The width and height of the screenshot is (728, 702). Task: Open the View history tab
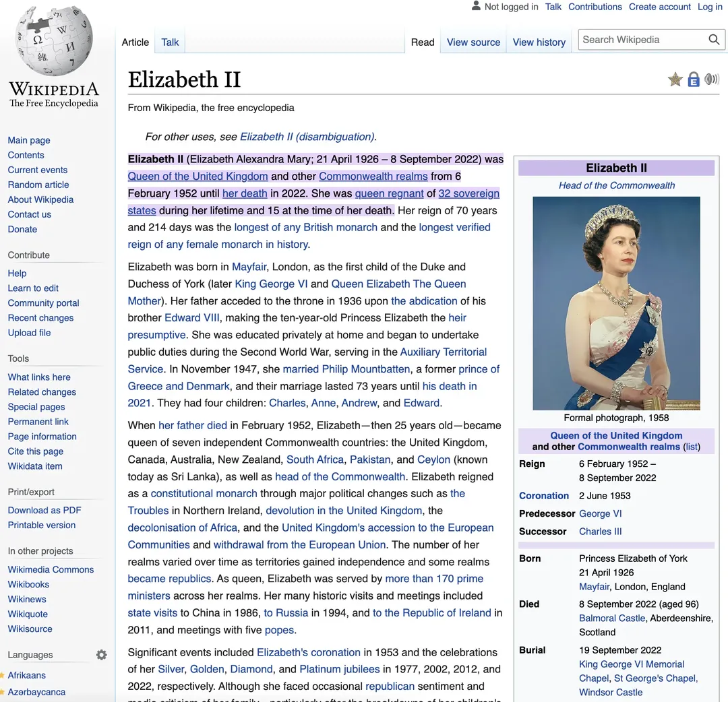[x=539, y=42]
